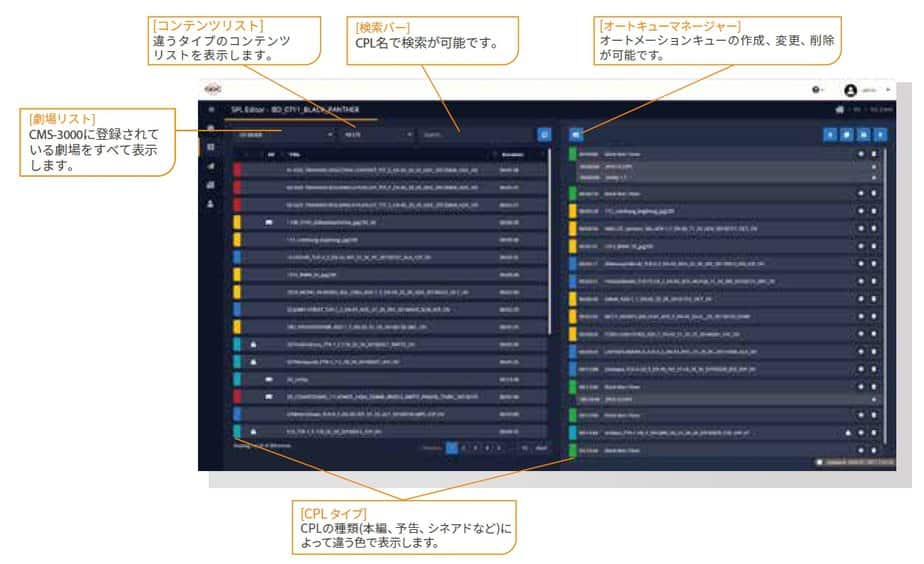
Task: Click the company logo in the white header
Action: [213, 88]
